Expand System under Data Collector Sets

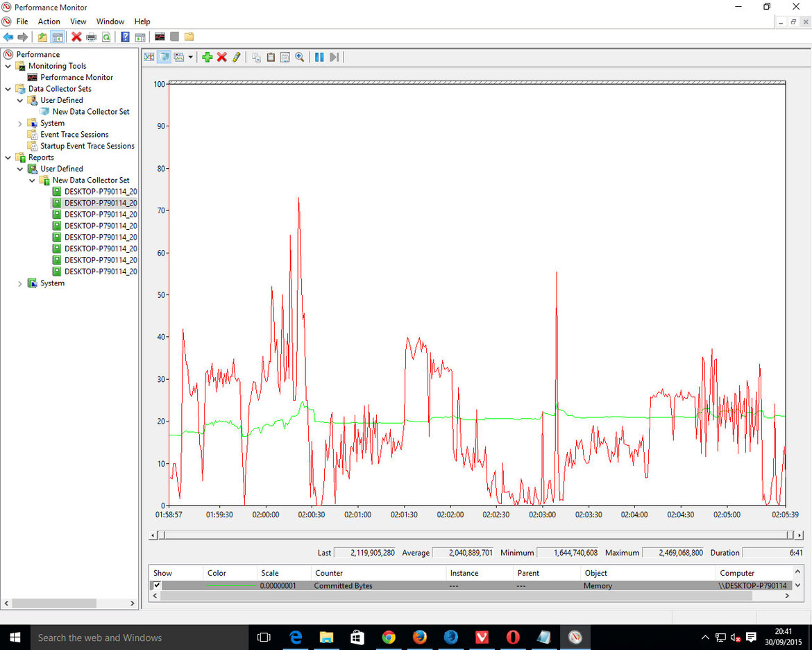[x=20, y=124]
